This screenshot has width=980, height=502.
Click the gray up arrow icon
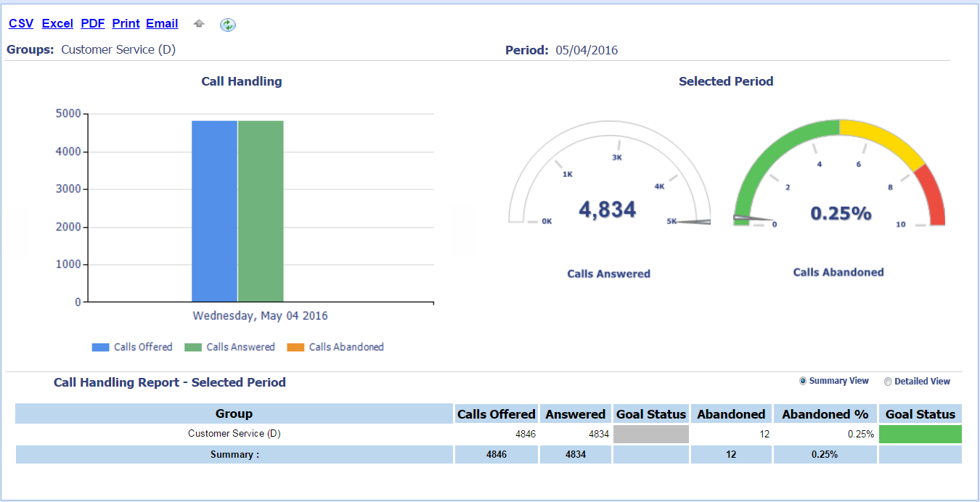coord(199,24)
